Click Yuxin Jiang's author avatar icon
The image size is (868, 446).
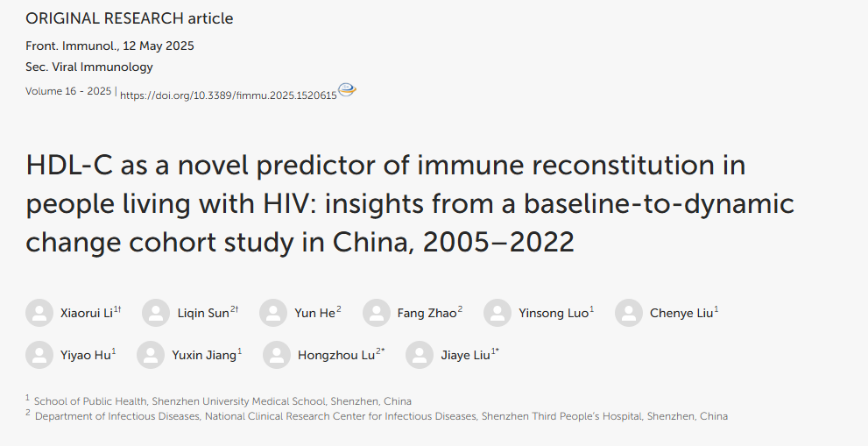click(x=151, y=355)
